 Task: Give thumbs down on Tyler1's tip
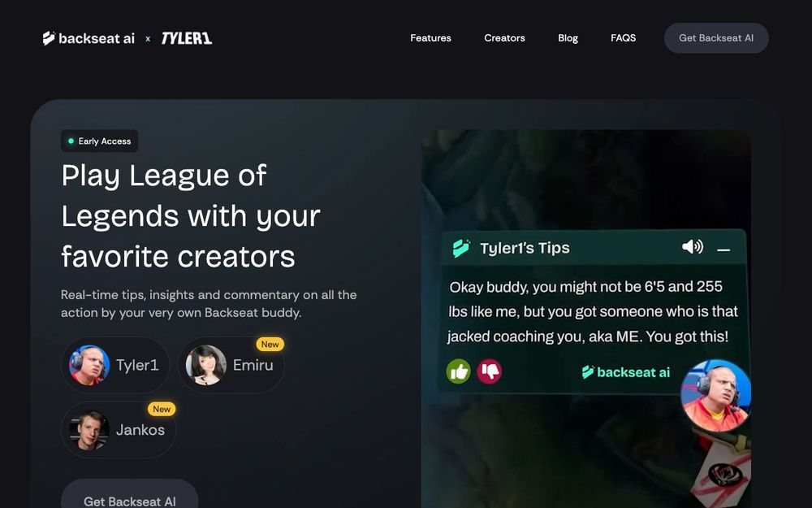[x=490, y=371]
